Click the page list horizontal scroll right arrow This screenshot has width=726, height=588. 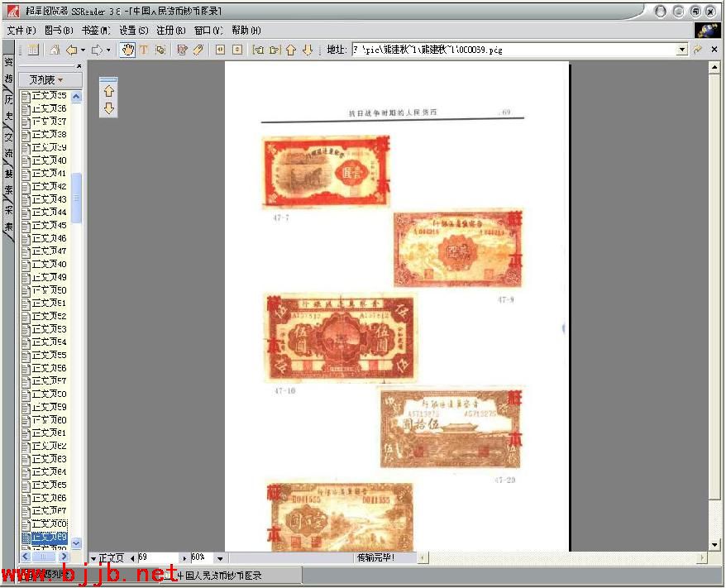(64, 556)
